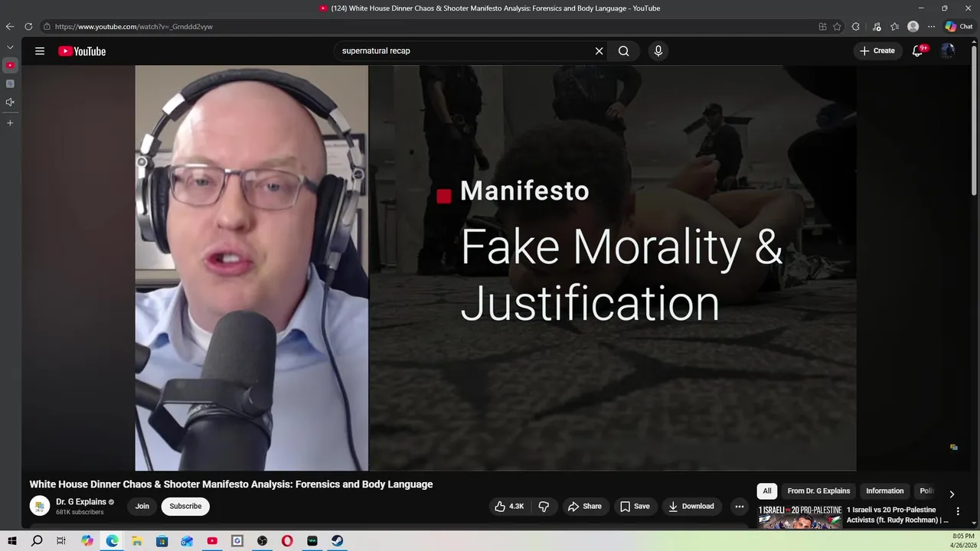
Task: Clear the search box text
Action: (599, 51)
